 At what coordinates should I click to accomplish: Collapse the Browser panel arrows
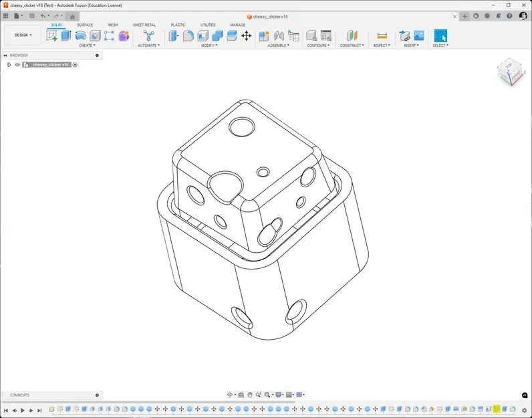5,56
